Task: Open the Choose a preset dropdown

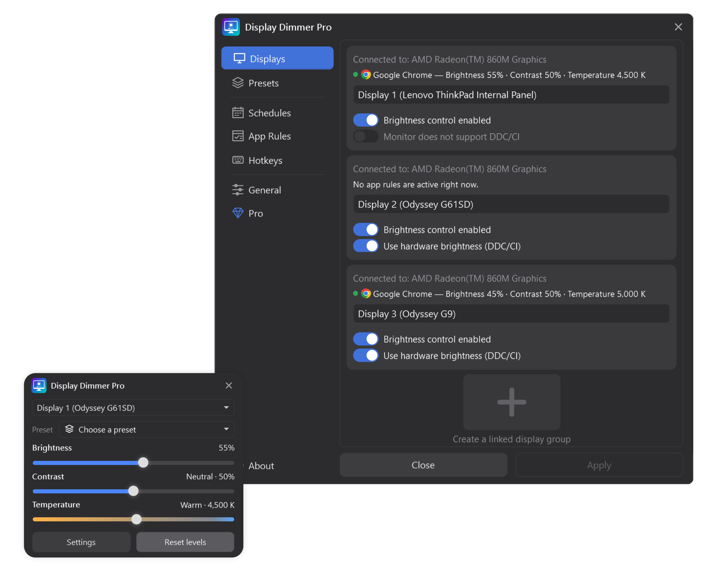Action: pyautogui.click(x=147, y=429)
